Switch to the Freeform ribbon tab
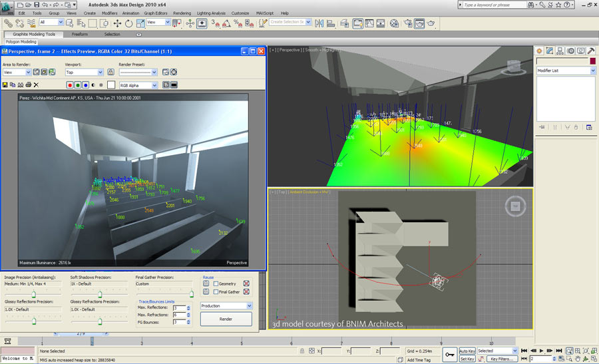 point(80,34)
